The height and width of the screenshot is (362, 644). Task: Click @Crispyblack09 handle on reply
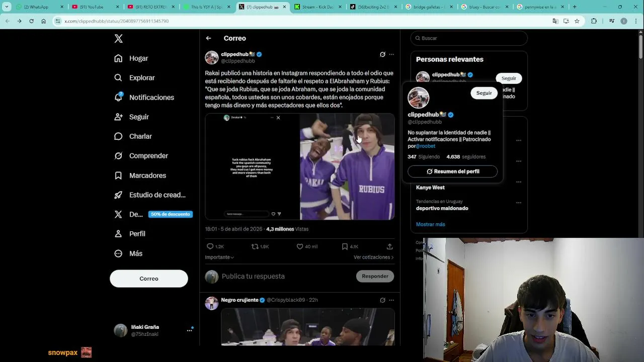point(286,300)
